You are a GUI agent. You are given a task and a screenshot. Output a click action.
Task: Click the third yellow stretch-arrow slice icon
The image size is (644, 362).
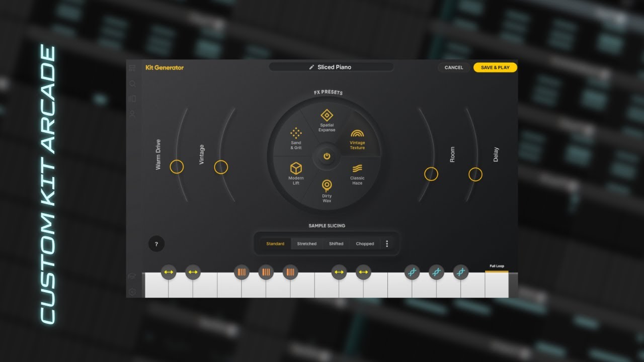(x=339, y=272)
